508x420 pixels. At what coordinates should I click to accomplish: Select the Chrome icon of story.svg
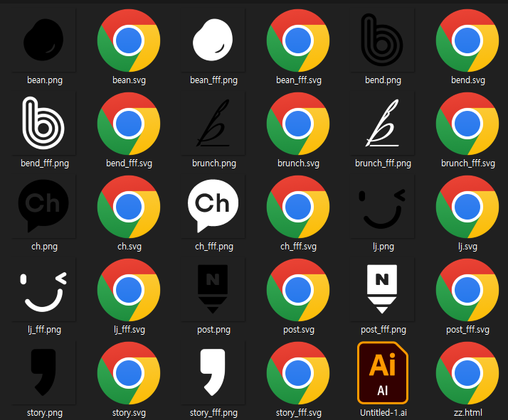tap(129, 373)
